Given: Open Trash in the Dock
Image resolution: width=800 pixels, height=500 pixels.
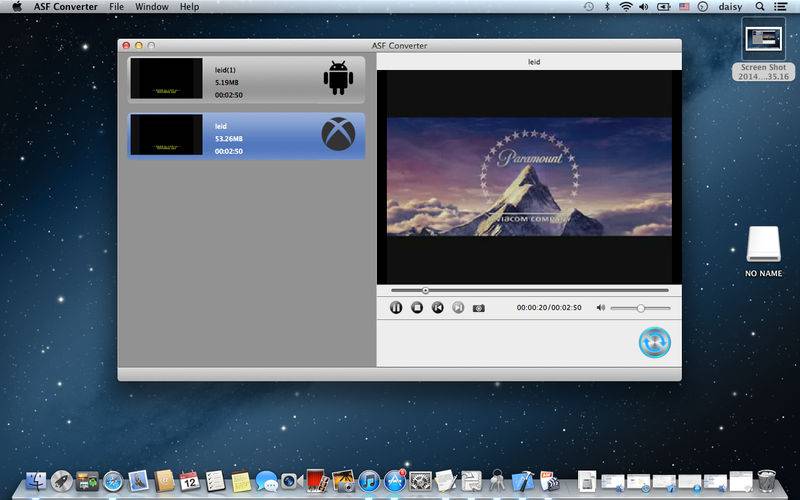Looking at the screenshot, I should tap(766, 481).
